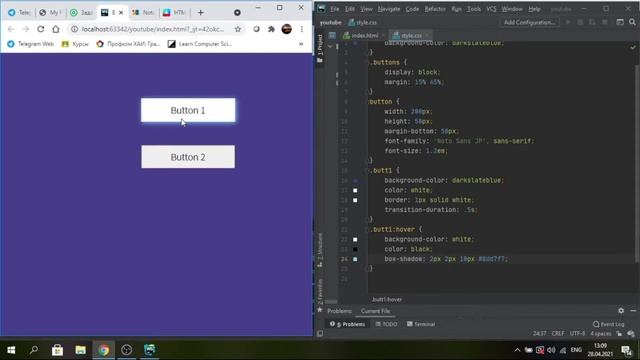640x360 pixels.
Task: Show more bookmarks chevron
Action: tap(301, 44)
